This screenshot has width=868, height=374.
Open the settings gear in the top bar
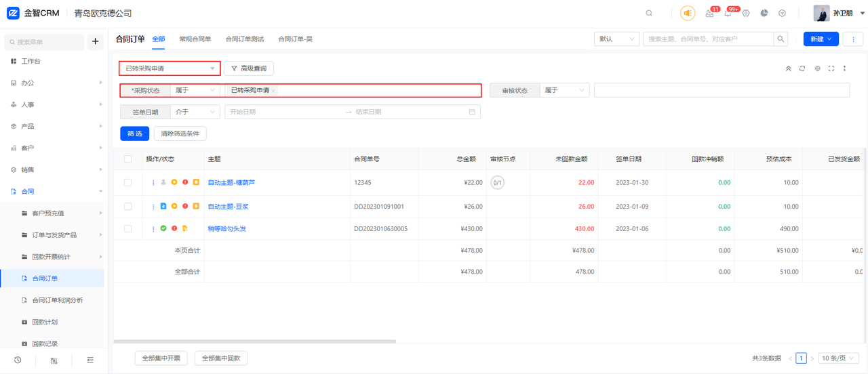pyautogui.click(x=746, y=14)
